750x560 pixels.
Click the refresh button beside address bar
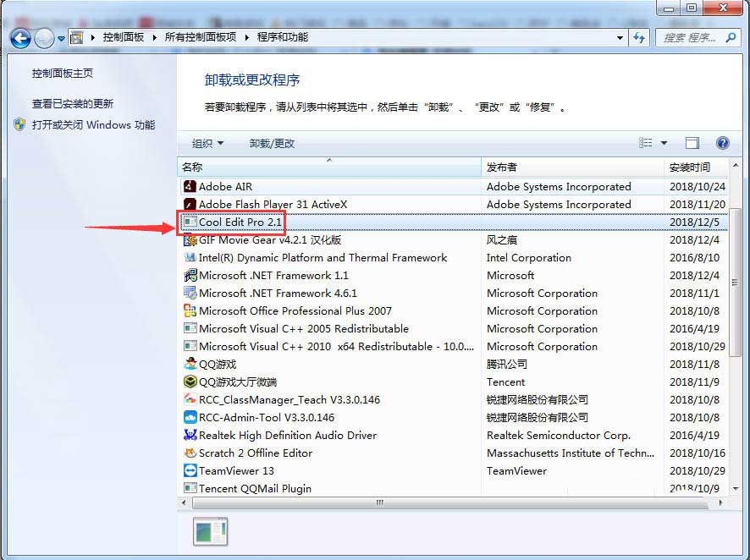639,38
